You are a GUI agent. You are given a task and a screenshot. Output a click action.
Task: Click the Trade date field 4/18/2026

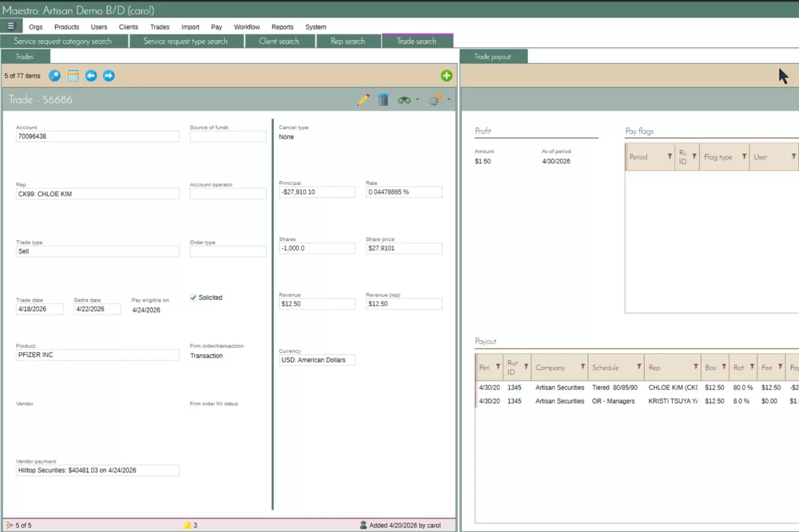[x=39, y=309]
